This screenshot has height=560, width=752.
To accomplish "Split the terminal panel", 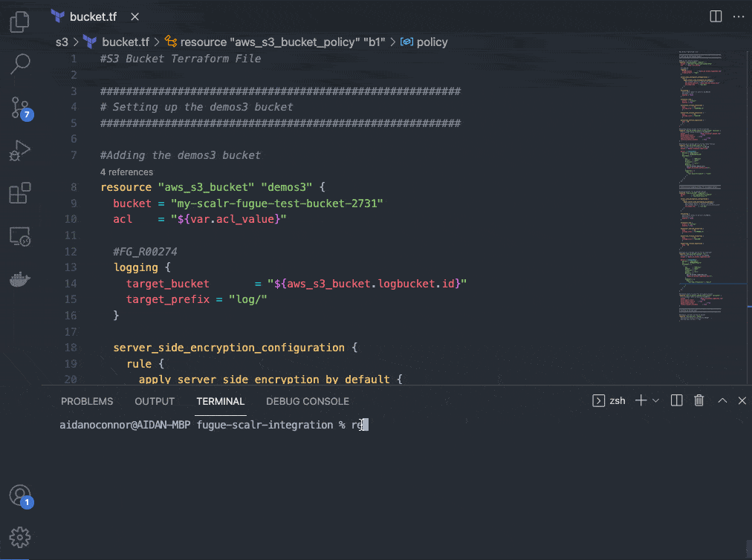I will coord(677,400).
